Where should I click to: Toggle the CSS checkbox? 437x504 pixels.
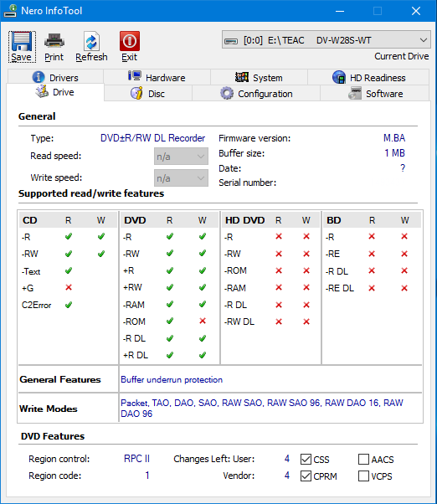tap(306, 460)
